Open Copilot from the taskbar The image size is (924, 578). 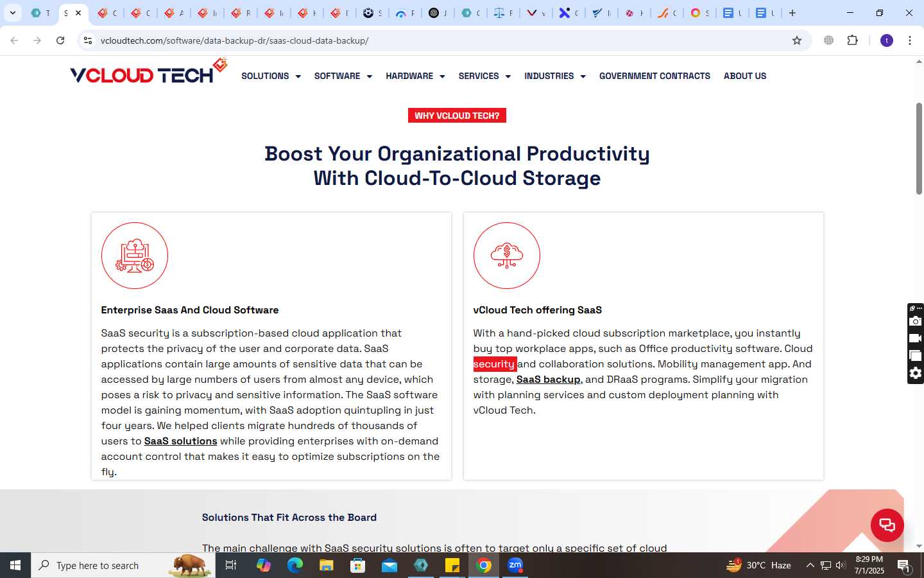(x=264, y=565)
